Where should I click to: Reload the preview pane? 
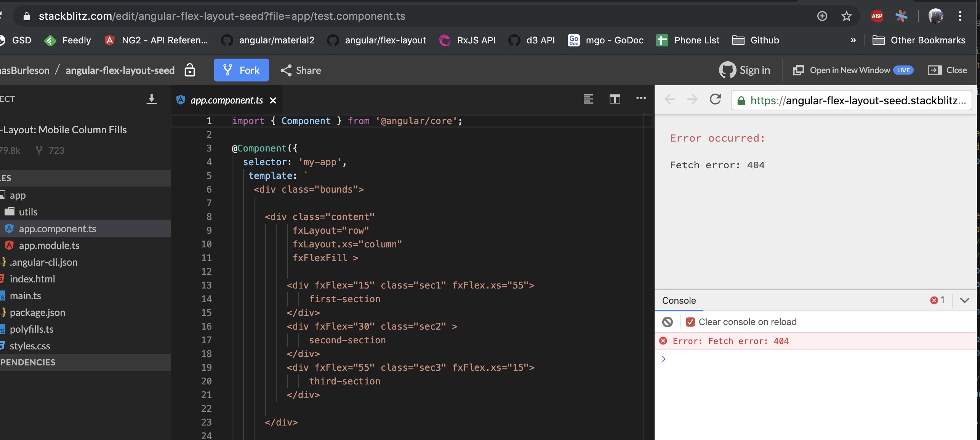pyautogui.click(x=716, y=99)
